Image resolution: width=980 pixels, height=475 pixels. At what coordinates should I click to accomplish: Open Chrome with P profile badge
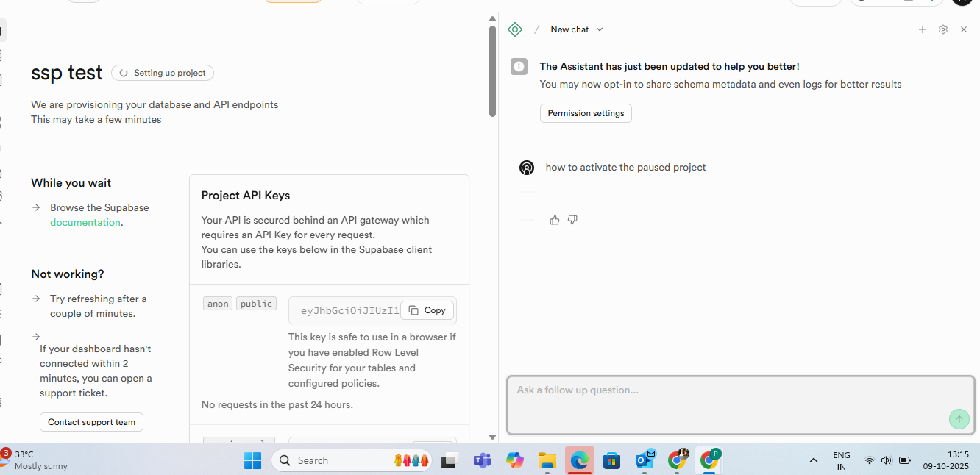point(710,460)
